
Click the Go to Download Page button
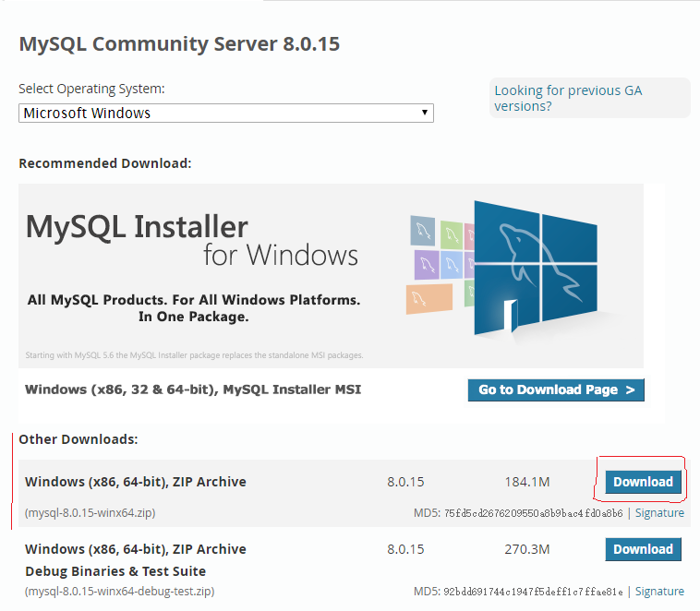click(556, 390)
